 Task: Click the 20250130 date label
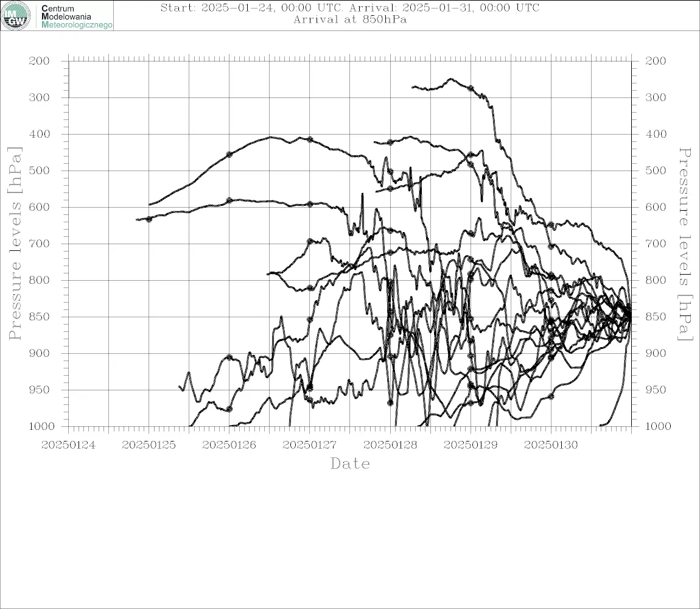click(x=551, y=445)
